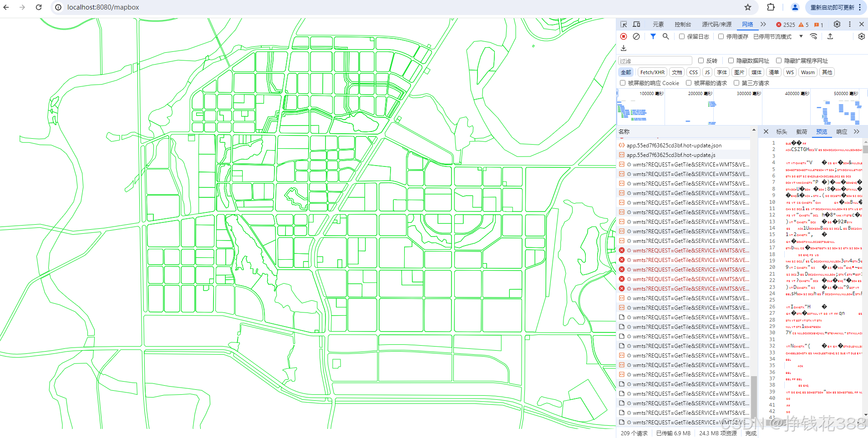Select the 图片 request filter
Viewport: 868px width, 438px height.
pos(739,72)
